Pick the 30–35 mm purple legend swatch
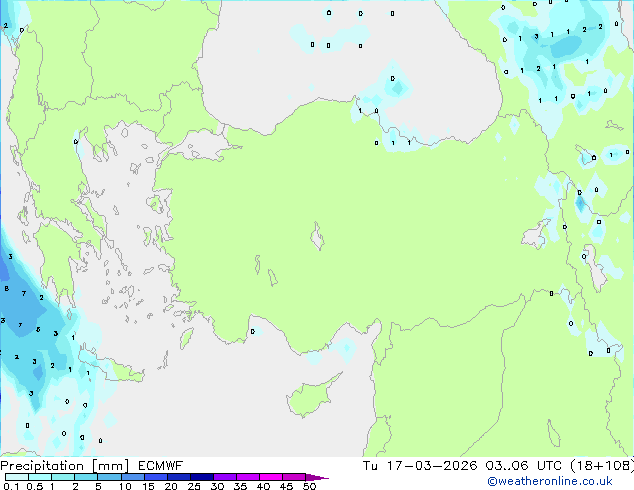The image size is (634, 490). coord(225,477)
